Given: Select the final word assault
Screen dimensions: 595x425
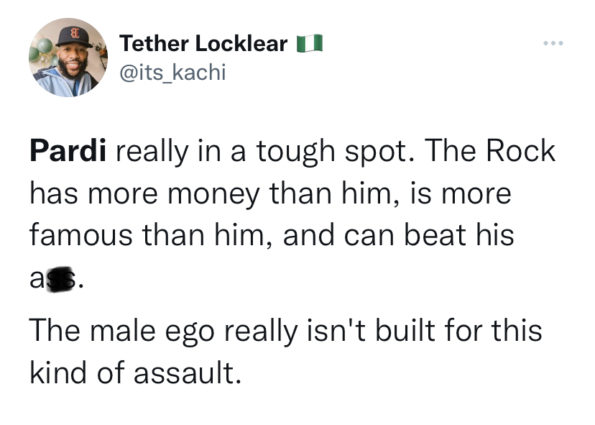Looking at the screenshot, I should tap(187, 372).
